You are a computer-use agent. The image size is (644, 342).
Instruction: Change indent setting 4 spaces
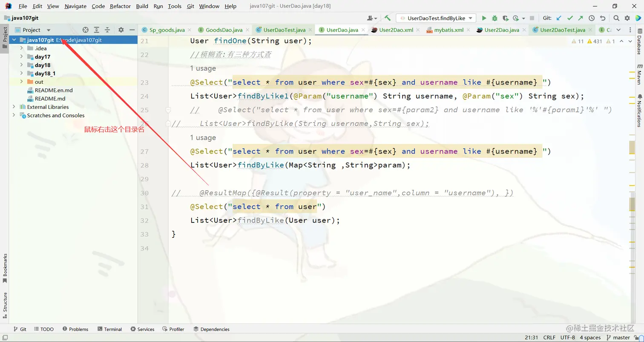pyautogui.click(x=590, y=337)
